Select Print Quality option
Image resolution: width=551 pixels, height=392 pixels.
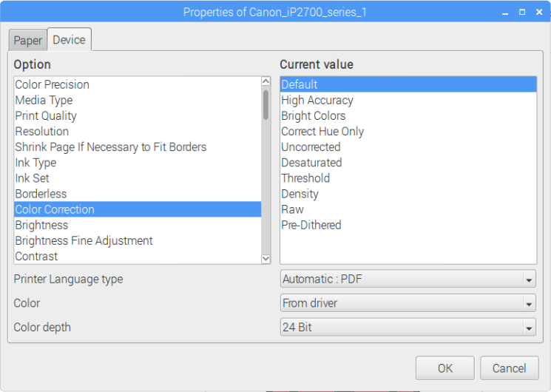tap(138, 115)
